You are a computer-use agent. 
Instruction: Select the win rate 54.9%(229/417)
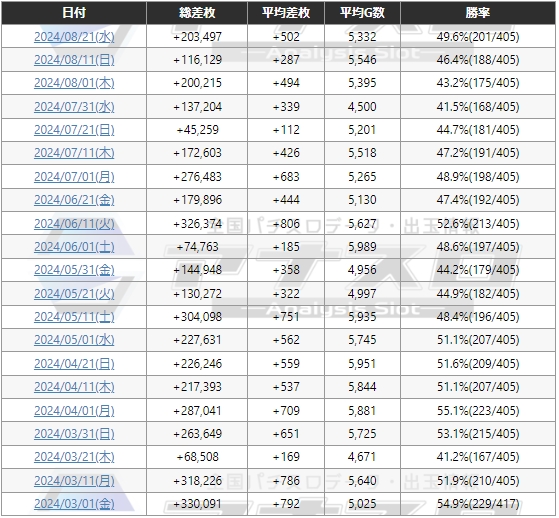tap(478, 504)
